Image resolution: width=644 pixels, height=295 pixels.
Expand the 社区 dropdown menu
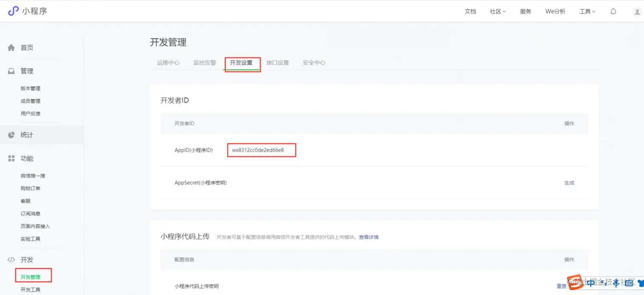pyautogui.click(x=498, y=12)
